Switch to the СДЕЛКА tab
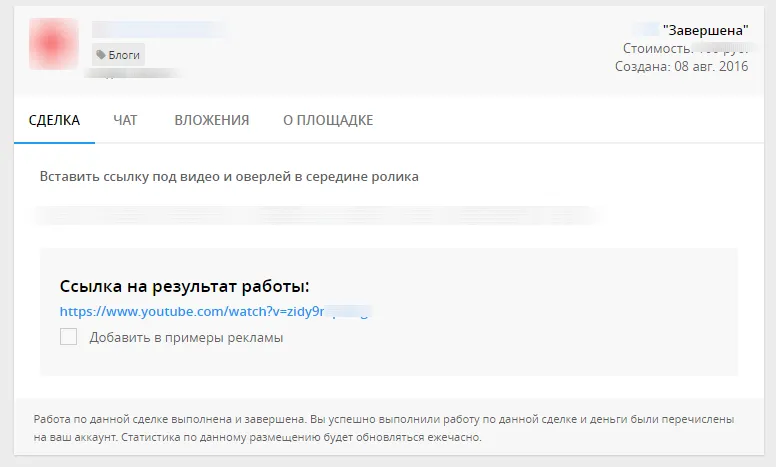This screenshot has height=467, width=776. click(x=54, y=120)
